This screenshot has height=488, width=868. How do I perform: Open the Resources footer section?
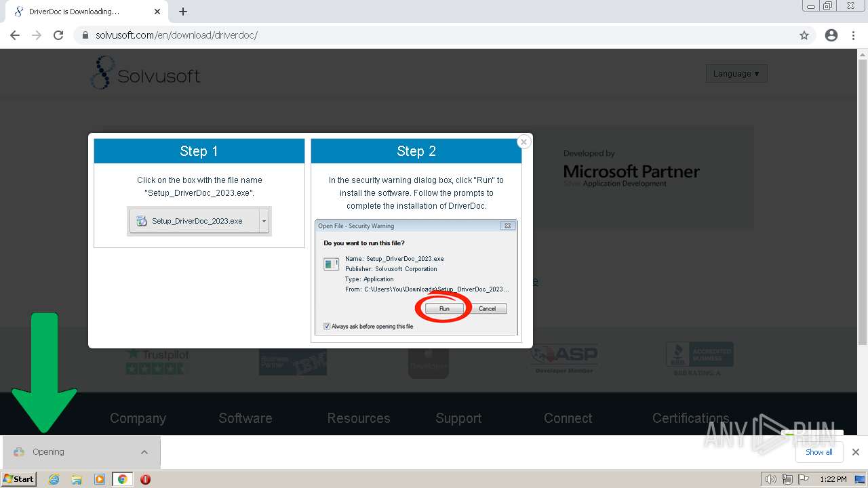359,418
